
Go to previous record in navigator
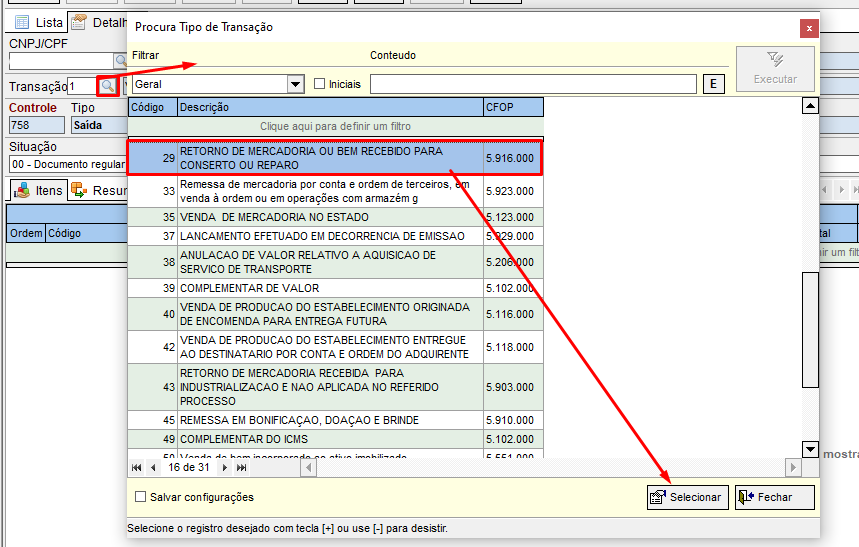point(153,467)
